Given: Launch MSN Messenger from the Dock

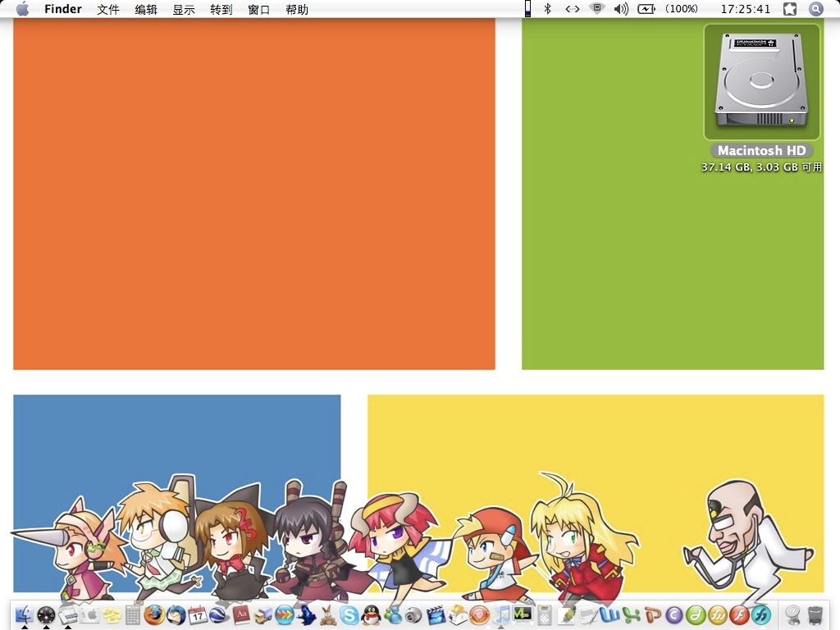Looking at the screenshot, I should tap(393, 614).
